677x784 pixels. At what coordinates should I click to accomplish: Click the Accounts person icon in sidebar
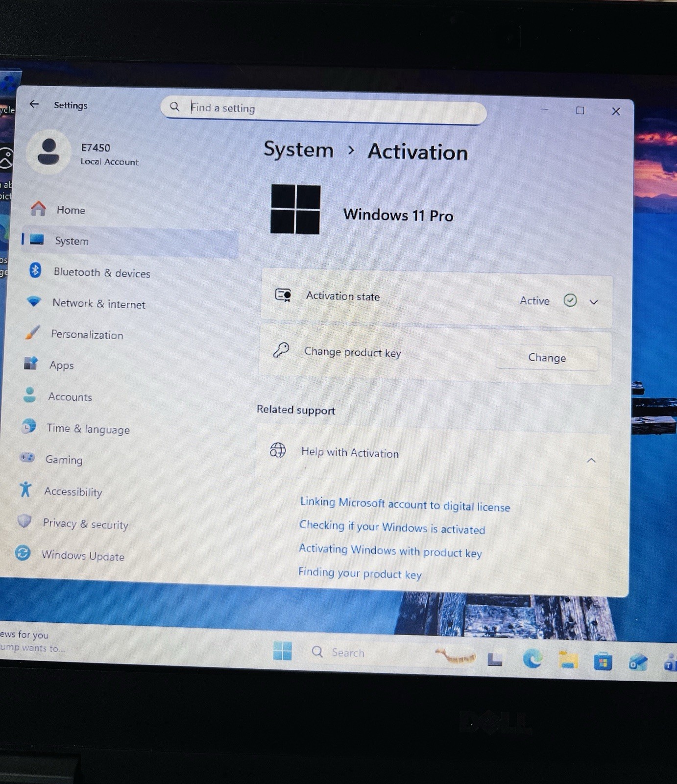tap(29, 394)
